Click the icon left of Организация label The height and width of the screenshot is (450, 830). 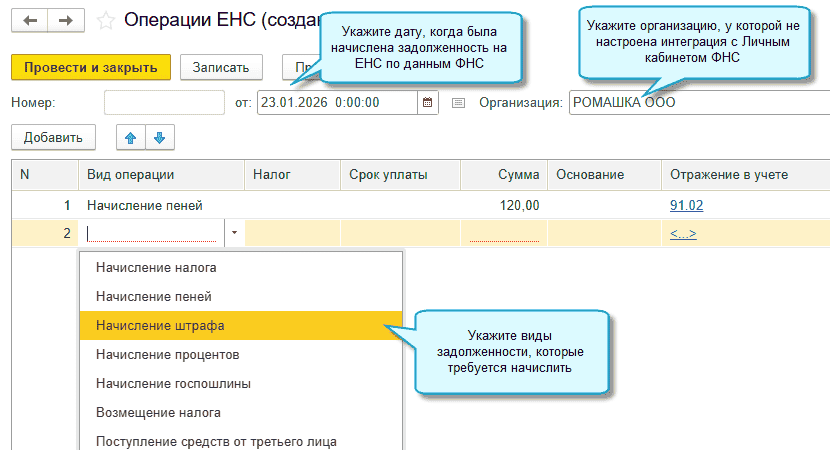click(458, 102)
